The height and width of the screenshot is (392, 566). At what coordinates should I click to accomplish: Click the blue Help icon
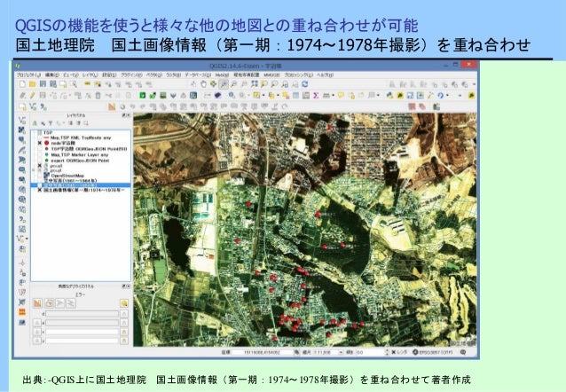pyautogui.click(x=440, y=96)
